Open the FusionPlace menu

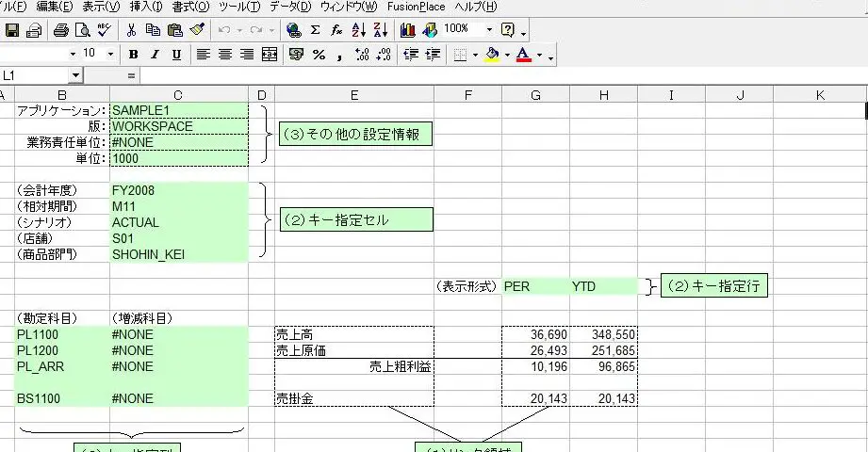[x=417, y=7]
